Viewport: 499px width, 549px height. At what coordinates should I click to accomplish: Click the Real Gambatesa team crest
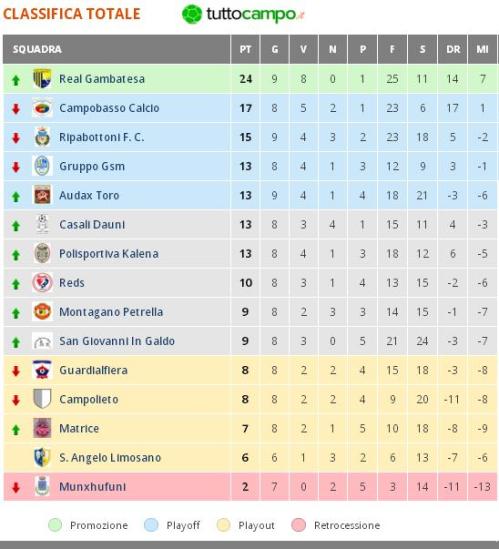click(42, 78)
